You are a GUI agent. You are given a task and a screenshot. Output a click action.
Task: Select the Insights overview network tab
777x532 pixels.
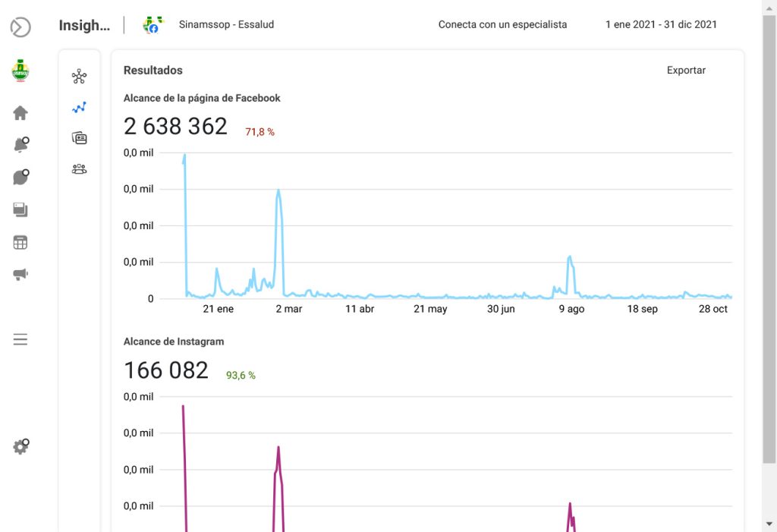tap(80, 77)
